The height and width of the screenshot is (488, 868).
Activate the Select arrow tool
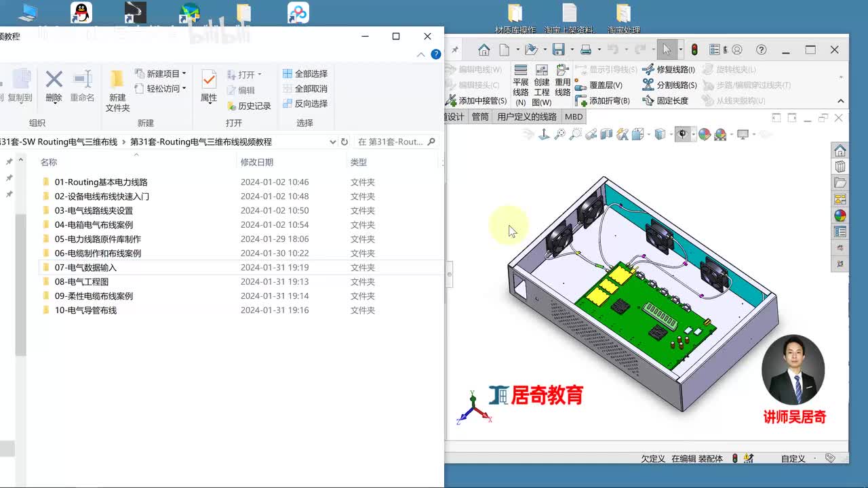tap(667, 49)
